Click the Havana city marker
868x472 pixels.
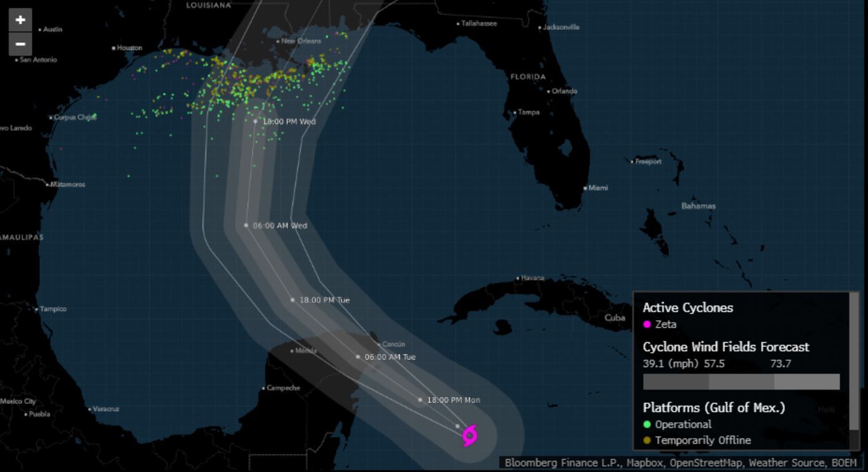(518, 278)
